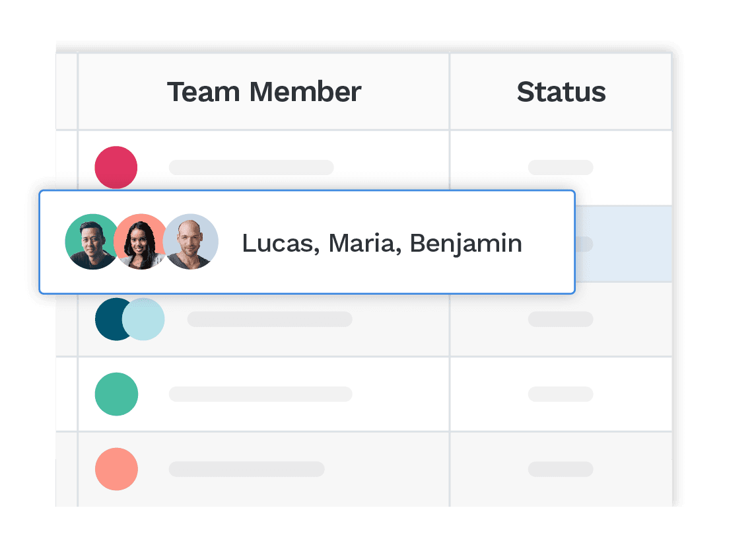Click the Status column header
Viewport: 756px width, 549px height.
click(x=561, y=92)
